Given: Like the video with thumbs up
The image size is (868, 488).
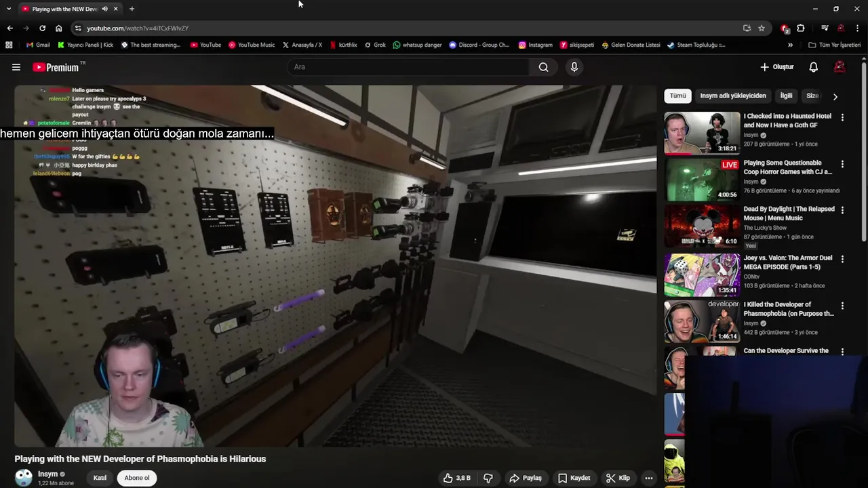Looking at the screenshot, I should (x=457, y=478).
